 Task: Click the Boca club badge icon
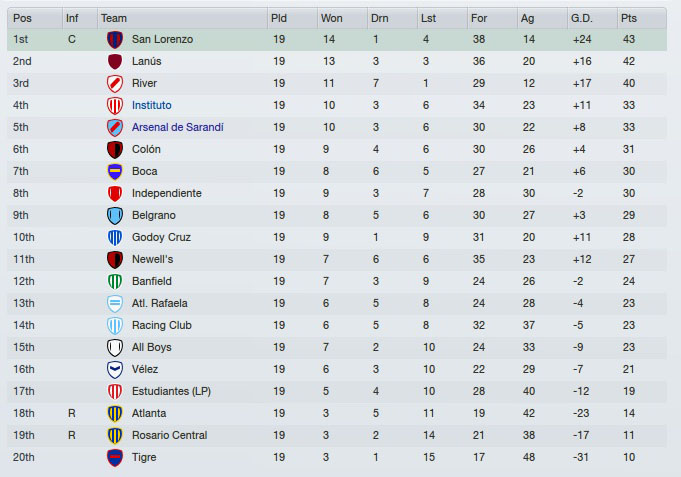[x=114, y=172]
